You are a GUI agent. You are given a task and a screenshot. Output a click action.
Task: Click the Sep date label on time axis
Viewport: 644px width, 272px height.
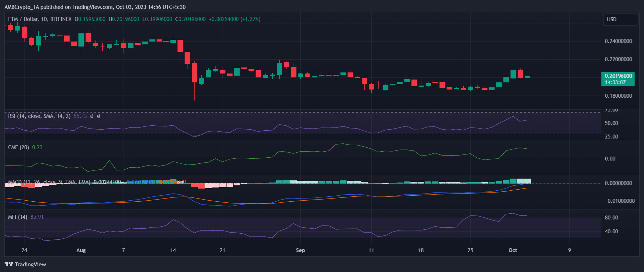(x=300, y=250)
